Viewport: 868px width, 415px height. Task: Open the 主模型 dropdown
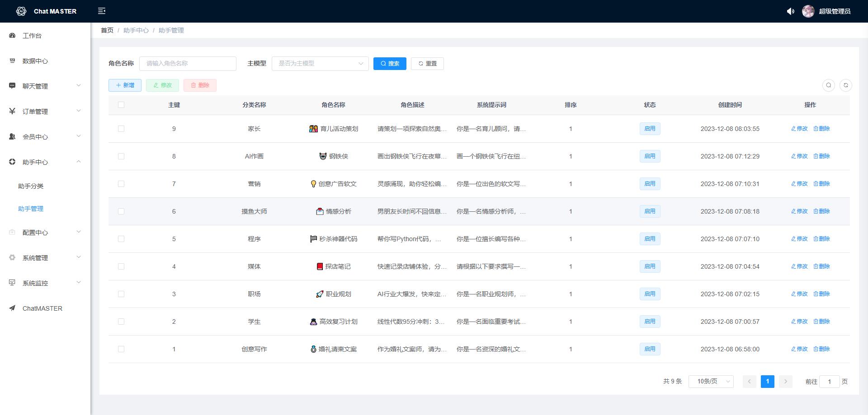[x=320, y=64]
